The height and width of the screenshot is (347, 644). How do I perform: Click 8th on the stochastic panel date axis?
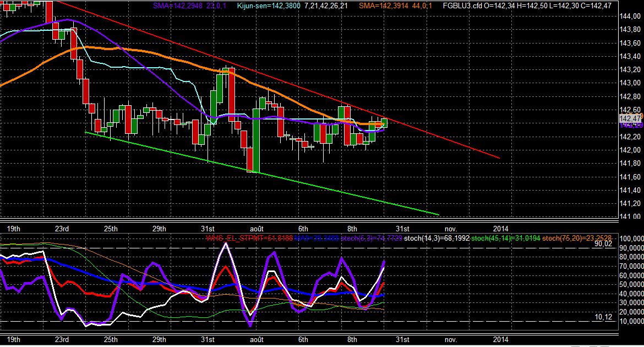(352, 340)
